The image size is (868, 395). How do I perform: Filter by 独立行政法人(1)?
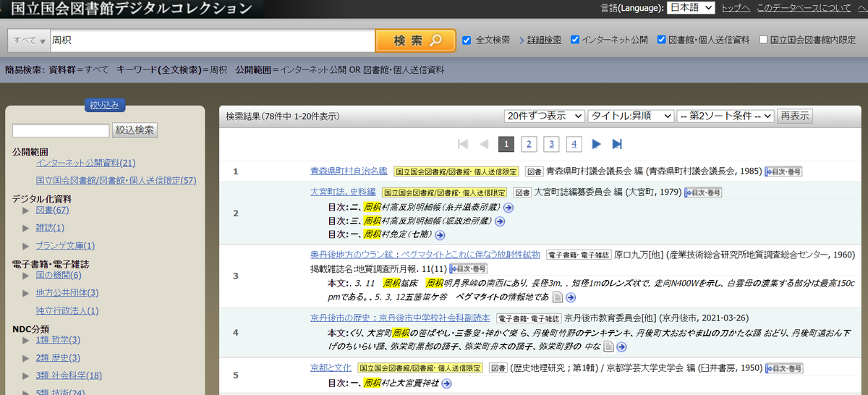pos(67,311)
